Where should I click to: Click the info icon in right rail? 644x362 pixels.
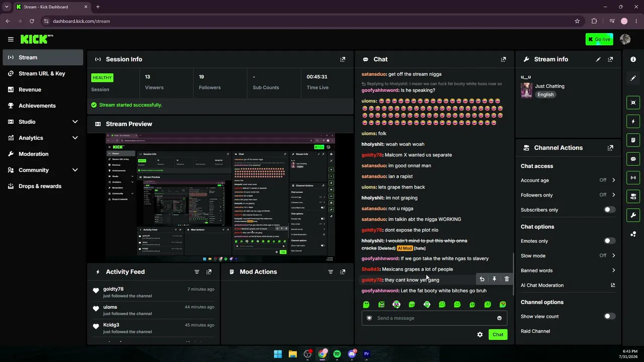click(x=633, y=59)
